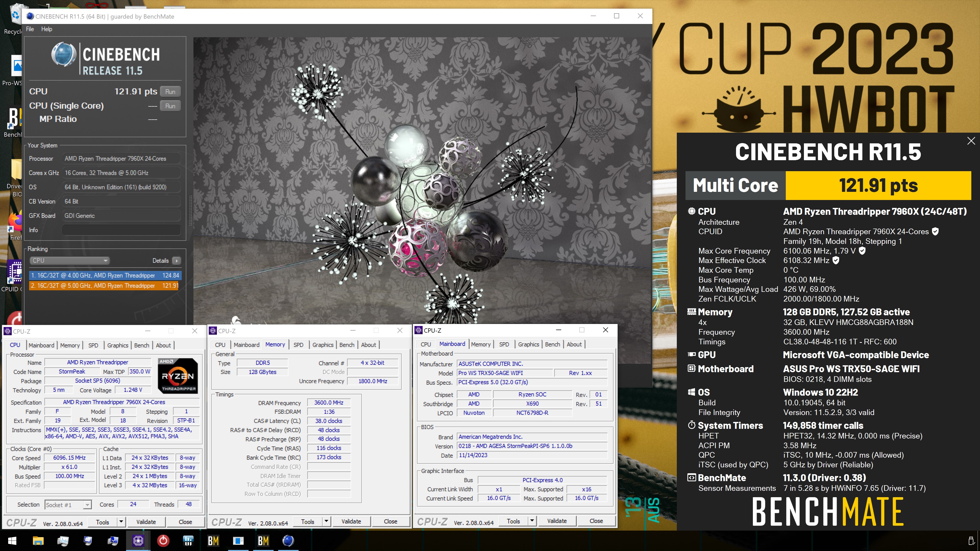Open About tab in Memory-tab CPU-Z window

pyautogui.click(x=368, y=345)
